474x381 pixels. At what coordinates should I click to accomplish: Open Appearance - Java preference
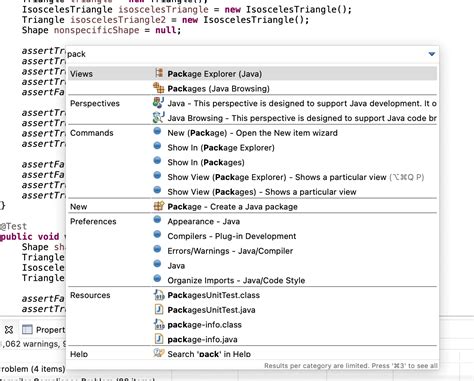(x=203, y=221)
